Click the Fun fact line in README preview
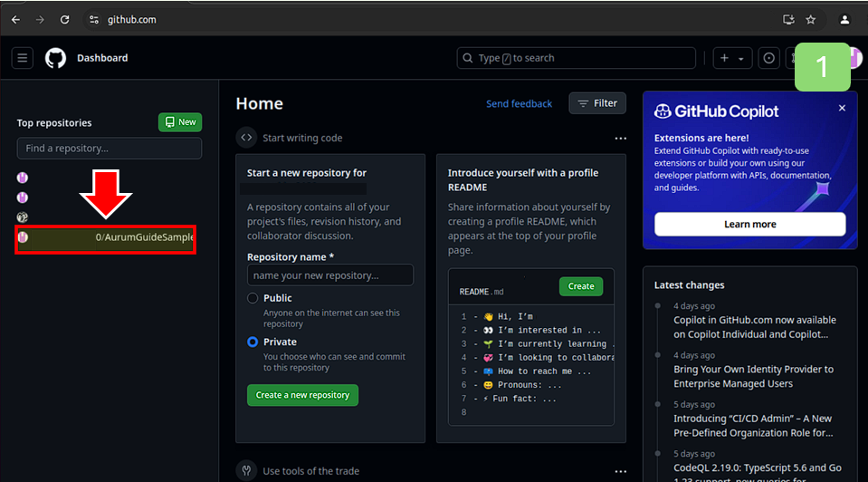 [x=520, y=399]
